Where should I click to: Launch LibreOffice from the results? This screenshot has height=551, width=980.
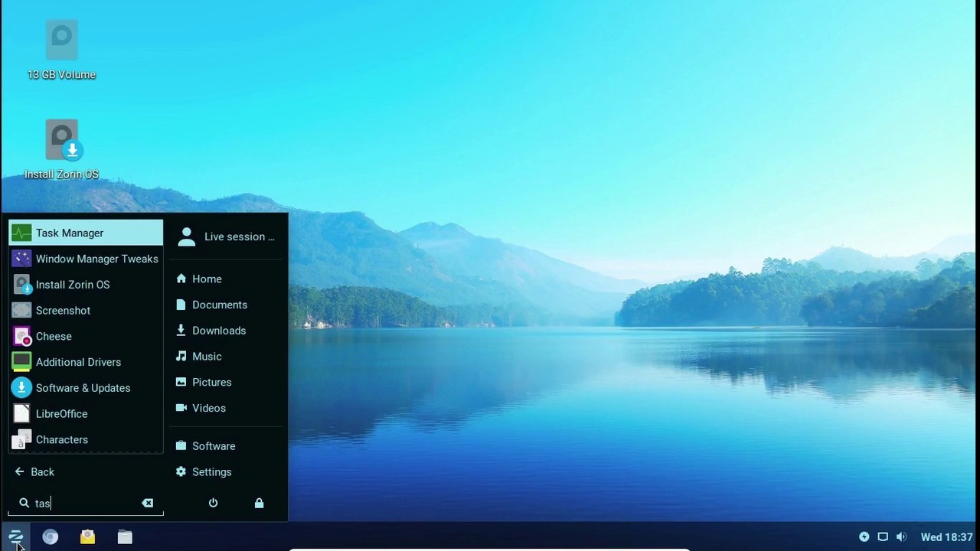click(86, 414)
